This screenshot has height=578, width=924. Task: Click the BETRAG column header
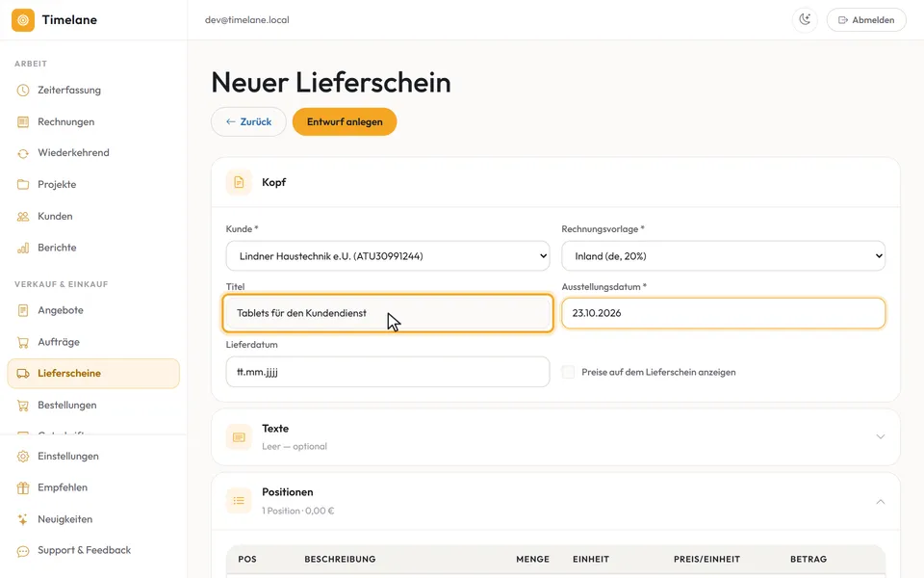[808, 559]
